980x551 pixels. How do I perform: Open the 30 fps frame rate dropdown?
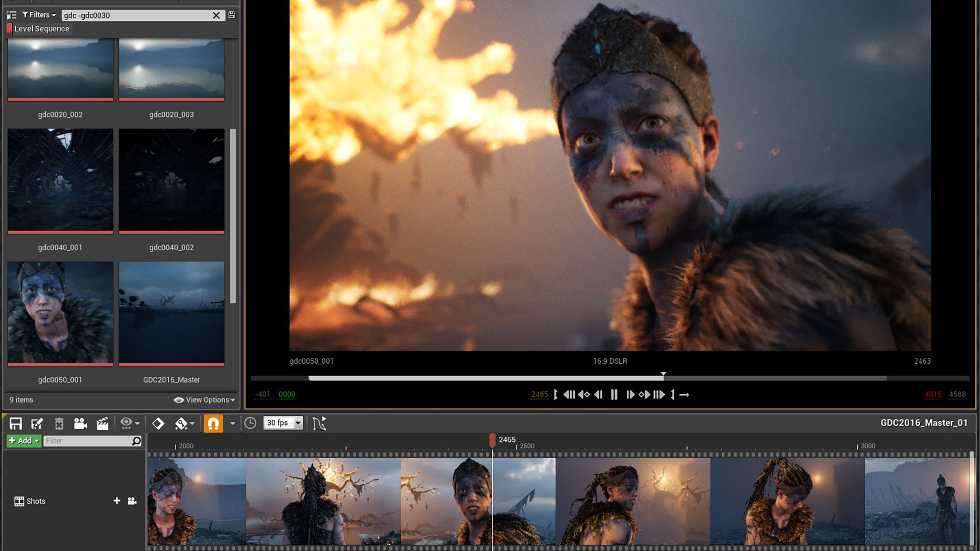(x=283, y=423)
